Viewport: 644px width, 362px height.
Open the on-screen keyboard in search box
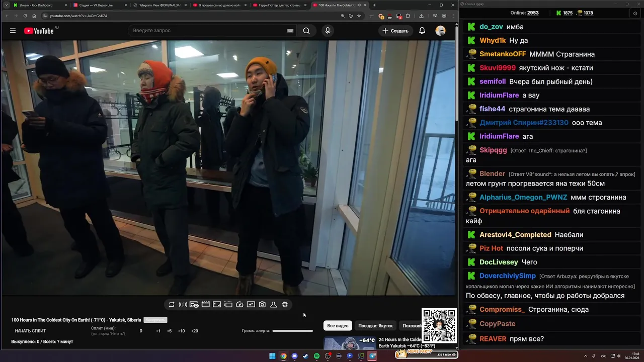(290, 31)
